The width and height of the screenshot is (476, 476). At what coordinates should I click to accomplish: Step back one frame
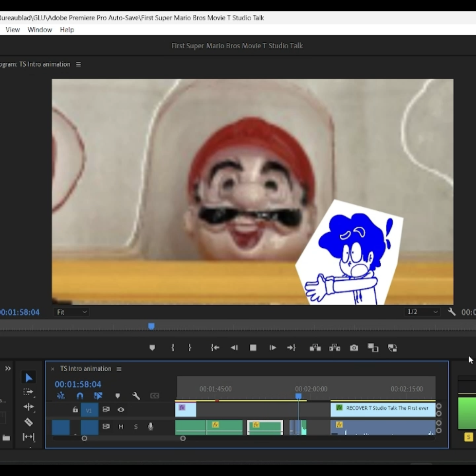234,347
